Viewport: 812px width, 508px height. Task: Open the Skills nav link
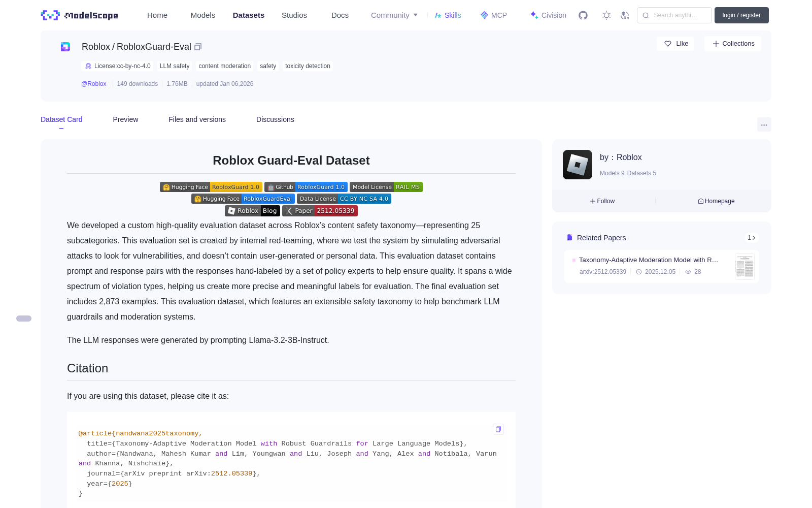click(x=448, y=15)
